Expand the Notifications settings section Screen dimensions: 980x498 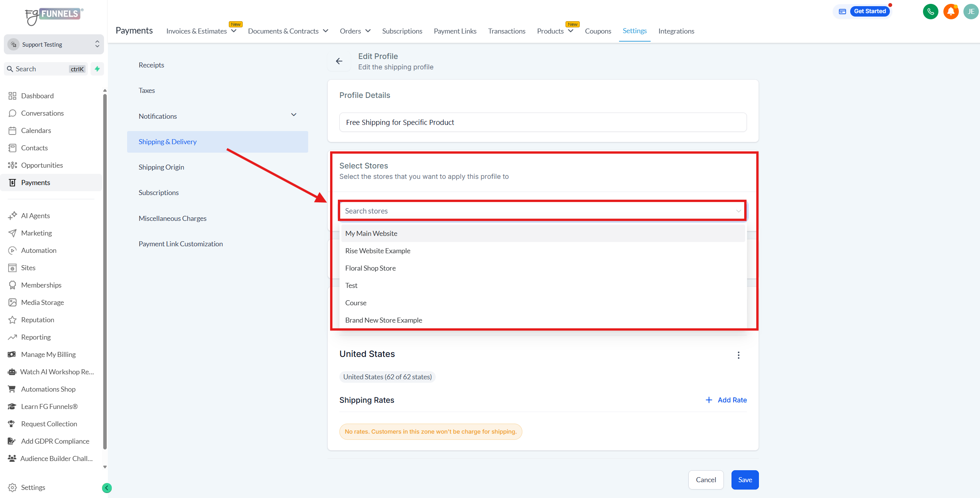(x=294, y=115)
